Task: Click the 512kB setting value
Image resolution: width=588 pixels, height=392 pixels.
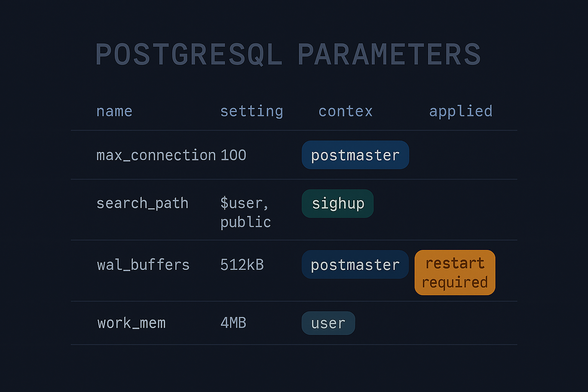Action: click(242, 265)
